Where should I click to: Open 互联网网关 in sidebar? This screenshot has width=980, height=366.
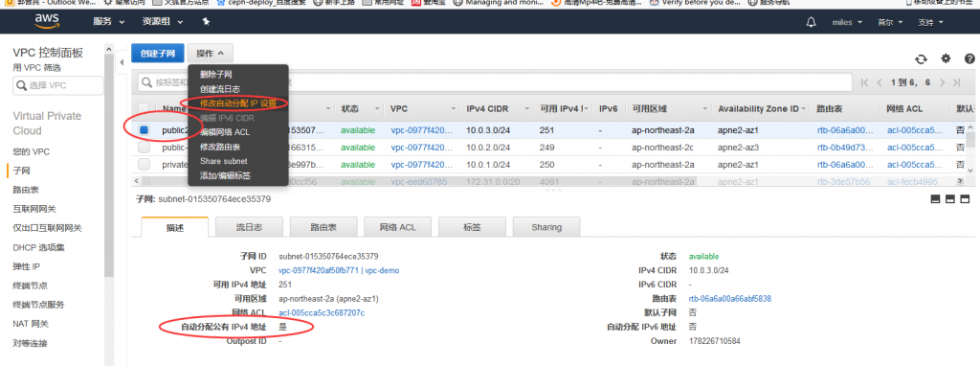pyautogui.click(x=34, y=209)
